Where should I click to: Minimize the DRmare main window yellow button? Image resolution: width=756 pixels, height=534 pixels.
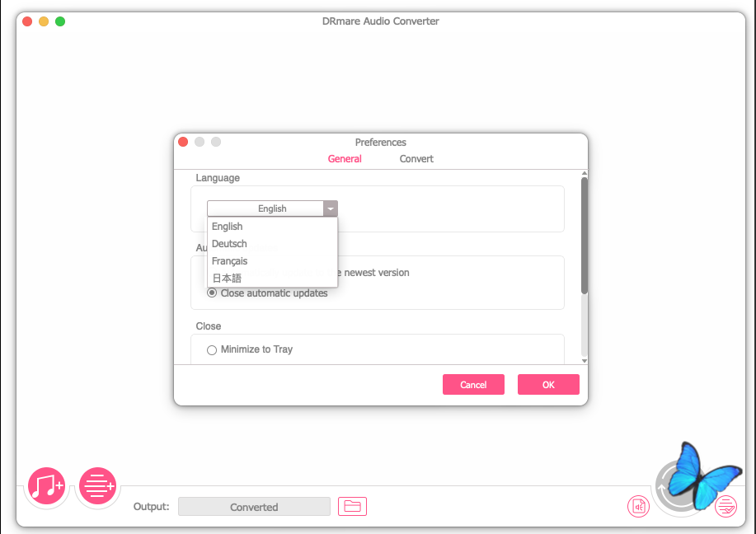click(44, 21)
